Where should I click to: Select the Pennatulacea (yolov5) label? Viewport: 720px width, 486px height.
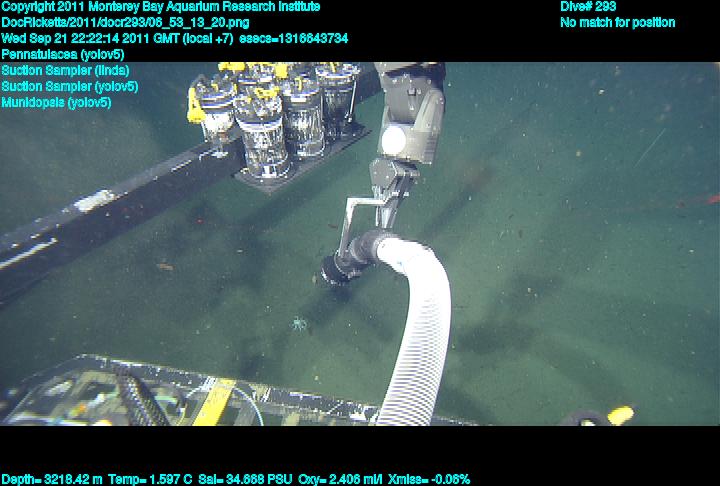[x=63, y=54]
